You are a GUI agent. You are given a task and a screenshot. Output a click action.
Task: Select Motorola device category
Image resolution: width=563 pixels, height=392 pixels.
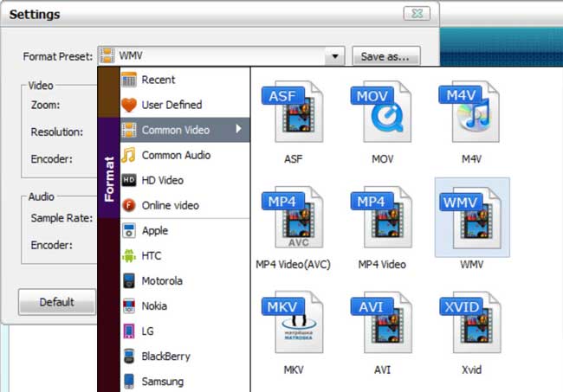point(184,281)
